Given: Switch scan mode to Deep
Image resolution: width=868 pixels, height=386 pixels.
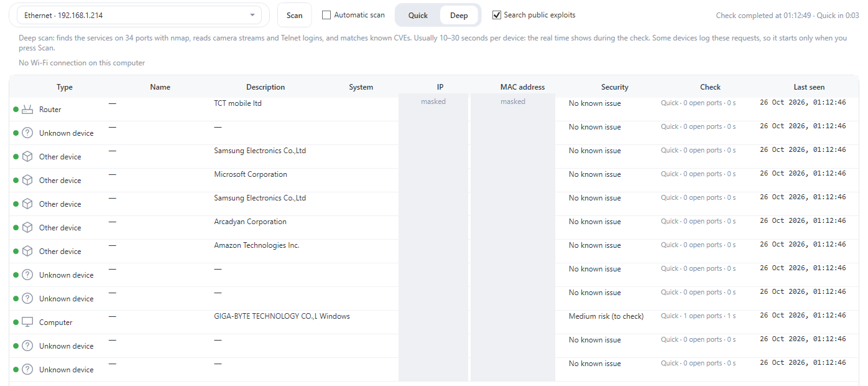Looking at the screenshot, I should tap(459, 16).
